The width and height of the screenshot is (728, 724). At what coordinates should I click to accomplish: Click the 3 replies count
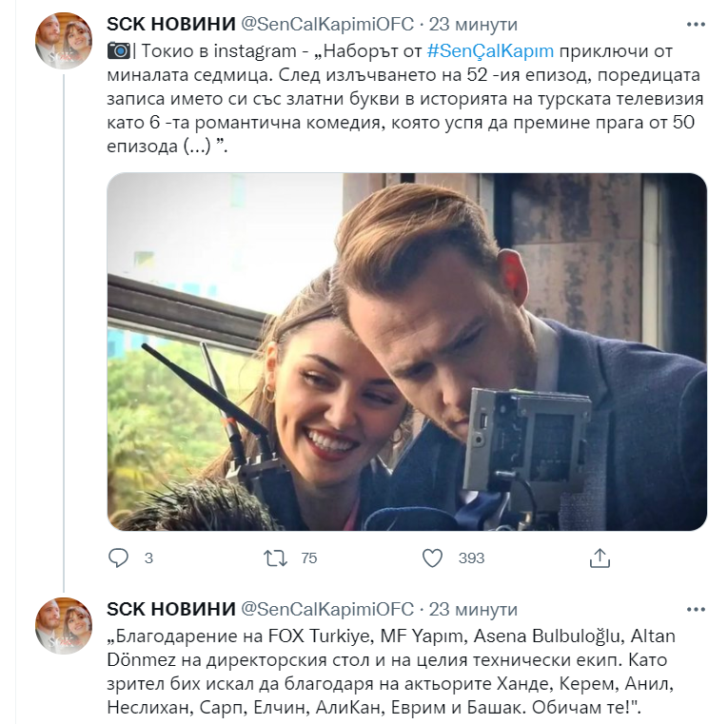tap(148, 558)
